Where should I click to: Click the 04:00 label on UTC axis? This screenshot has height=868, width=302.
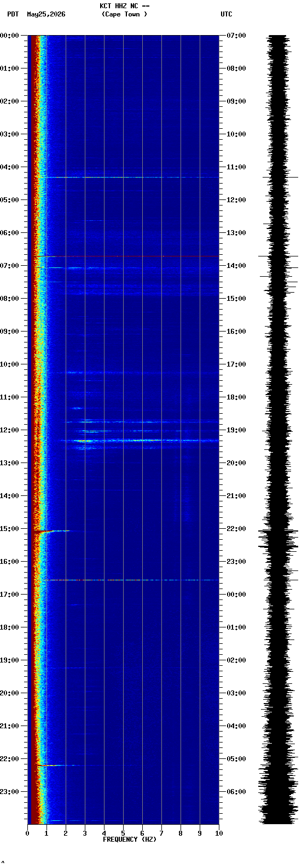coord(236,726)
